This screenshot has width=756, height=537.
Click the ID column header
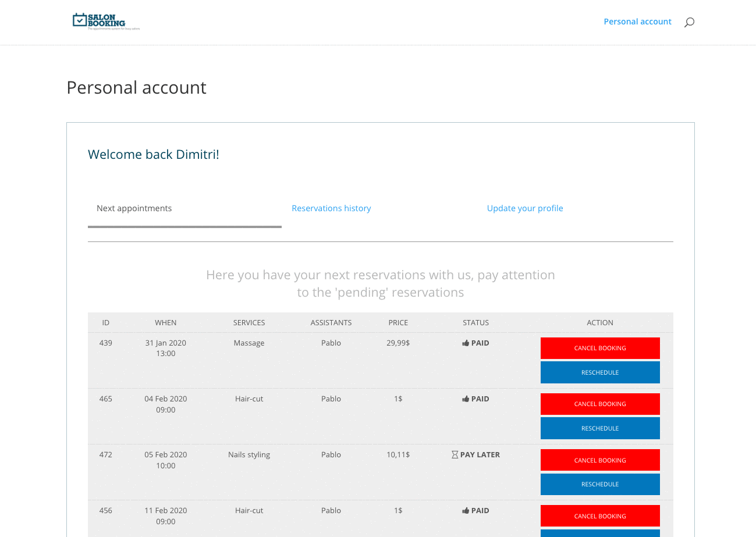click(x=106, y=322)
